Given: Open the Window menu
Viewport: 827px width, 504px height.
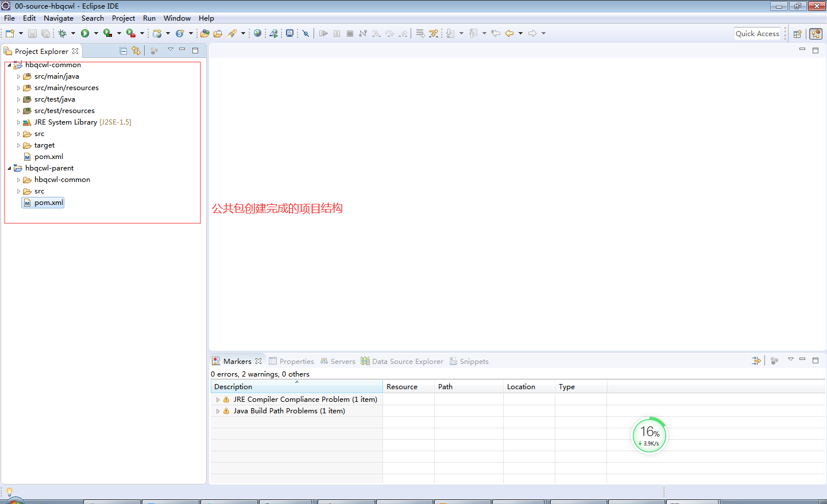Looking at the screenshot, I should pyautogui.click(x=177, y=18).
